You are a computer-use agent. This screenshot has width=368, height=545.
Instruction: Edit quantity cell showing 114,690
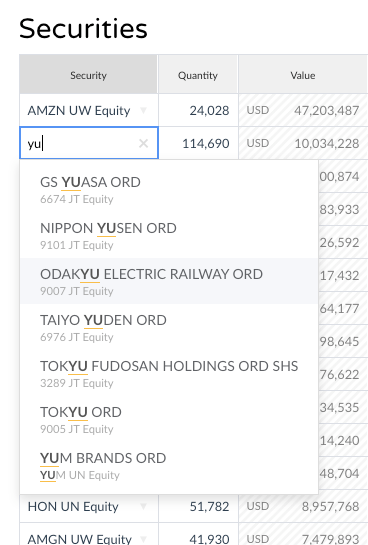coord(198,143)
